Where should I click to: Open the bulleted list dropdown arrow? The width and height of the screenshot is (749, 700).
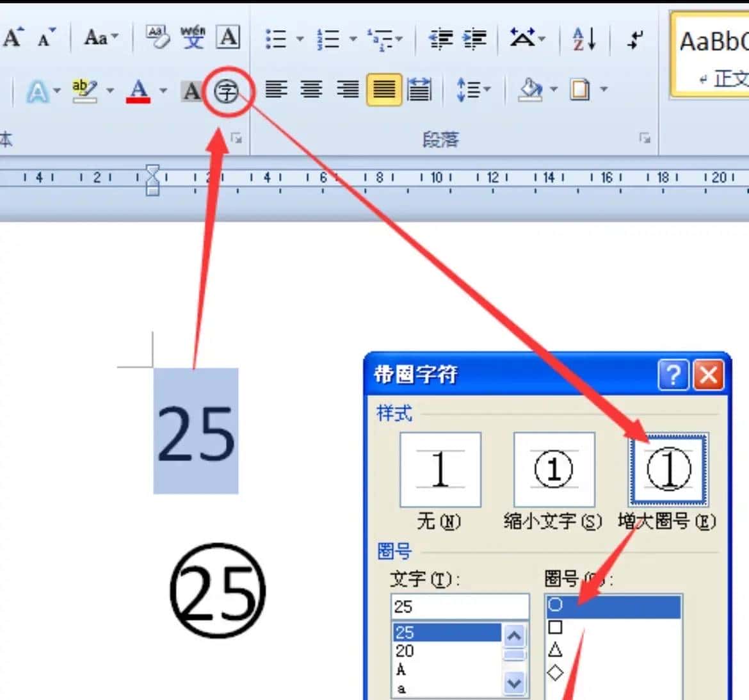point(301,38)
